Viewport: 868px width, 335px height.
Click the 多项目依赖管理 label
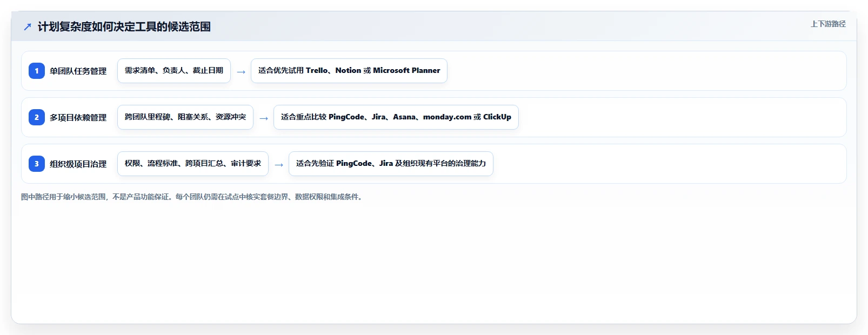tap(78, 117)
